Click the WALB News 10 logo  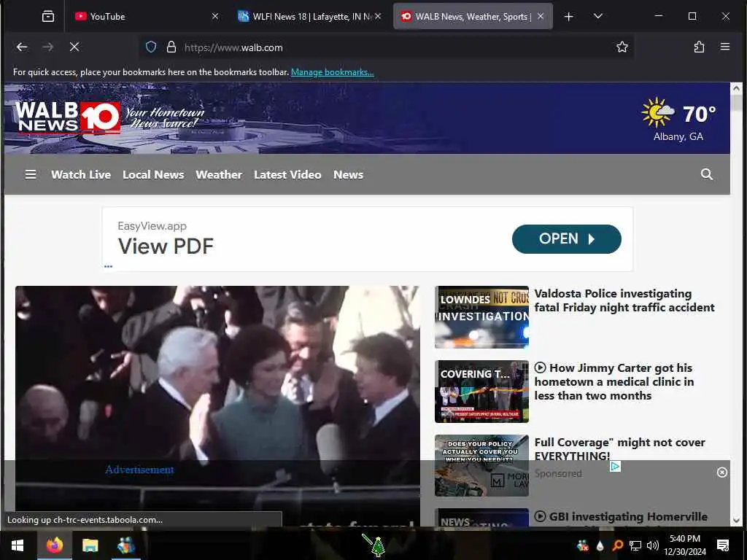(67, 117)
